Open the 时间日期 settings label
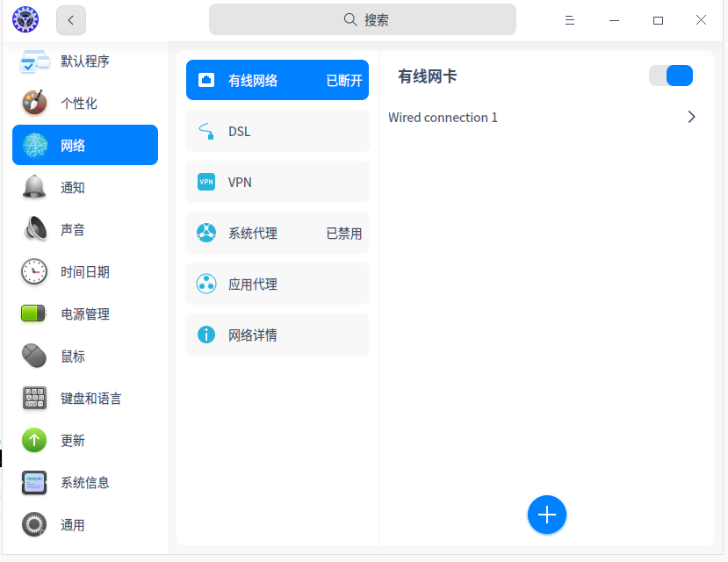Image resolution: width=728 pixels, height=562 pixels. (85, 272)
